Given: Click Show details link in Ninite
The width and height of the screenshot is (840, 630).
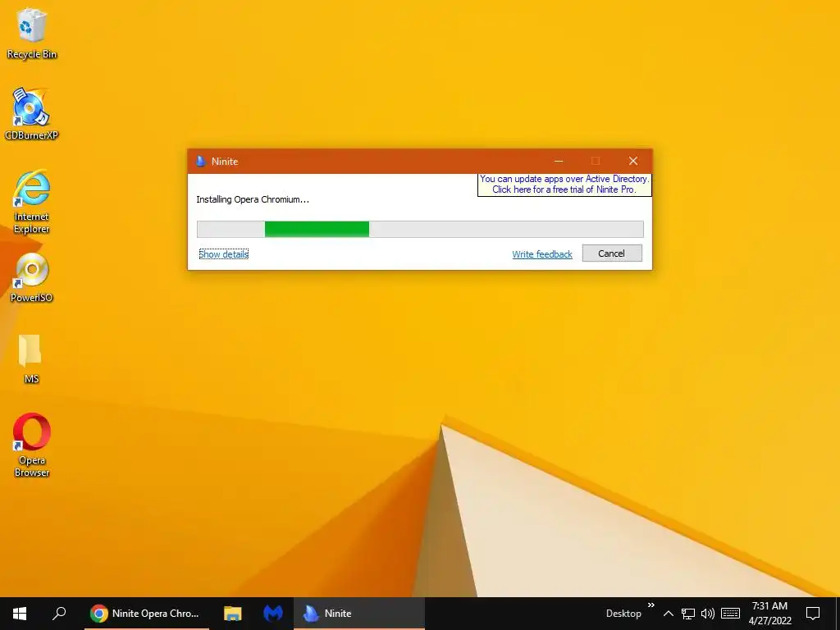Looking at the screenshot, I should [x=223, y=254].
